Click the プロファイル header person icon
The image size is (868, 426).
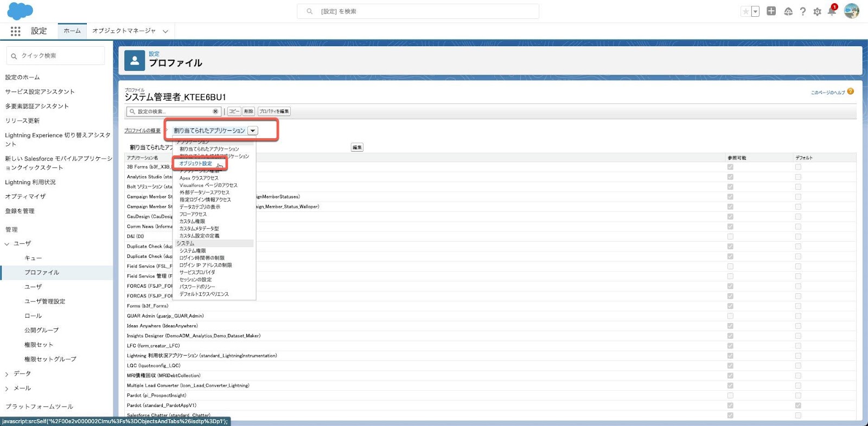(135, 61)
